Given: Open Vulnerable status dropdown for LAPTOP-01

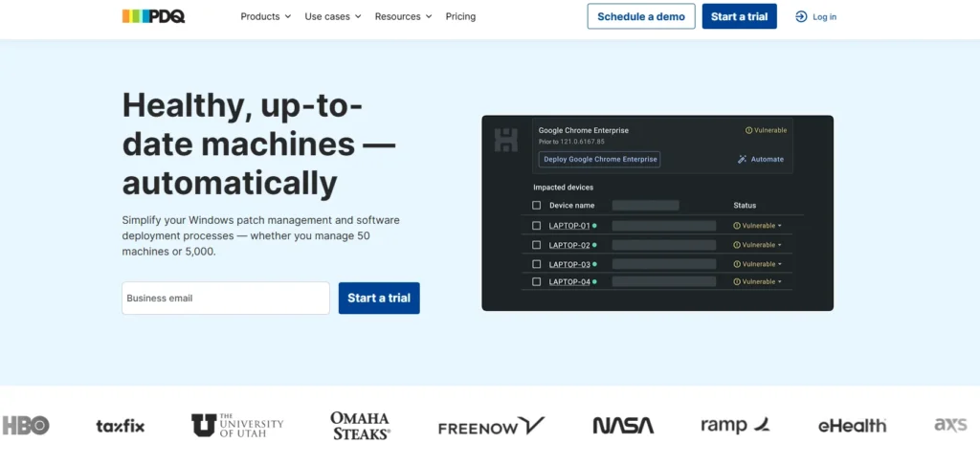Looking at the screenshot, I should click(x=758, y=226).
